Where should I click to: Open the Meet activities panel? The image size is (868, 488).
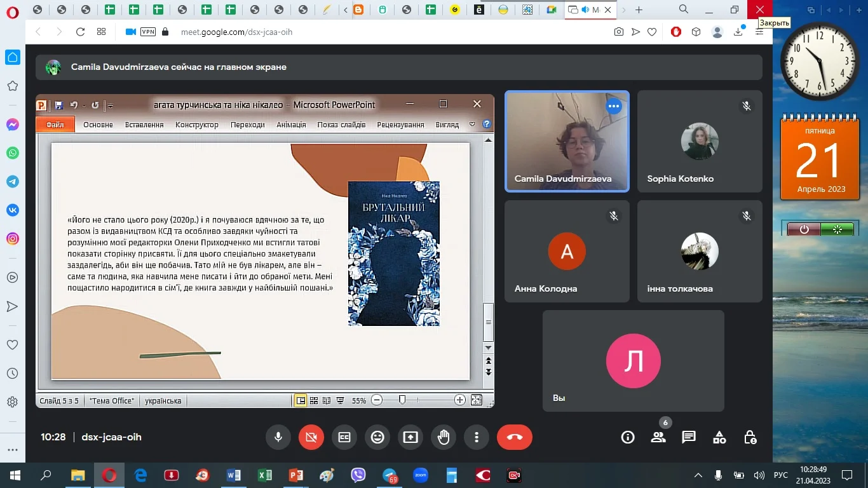(x=719, y=437)
